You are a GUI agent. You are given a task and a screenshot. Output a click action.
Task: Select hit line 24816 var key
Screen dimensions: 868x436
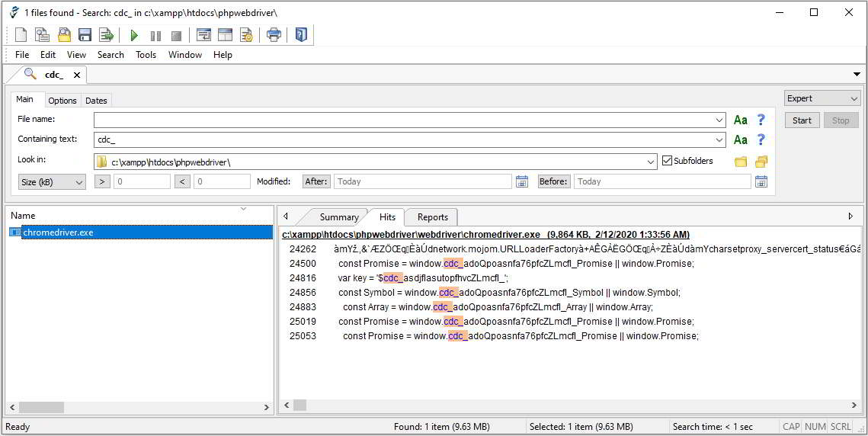(424, 278)
